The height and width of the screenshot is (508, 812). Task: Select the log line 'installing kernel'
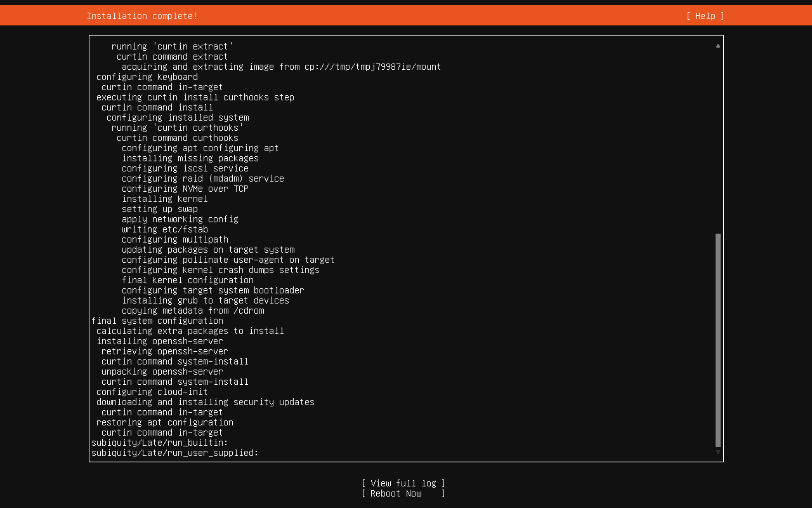point(165,199)
